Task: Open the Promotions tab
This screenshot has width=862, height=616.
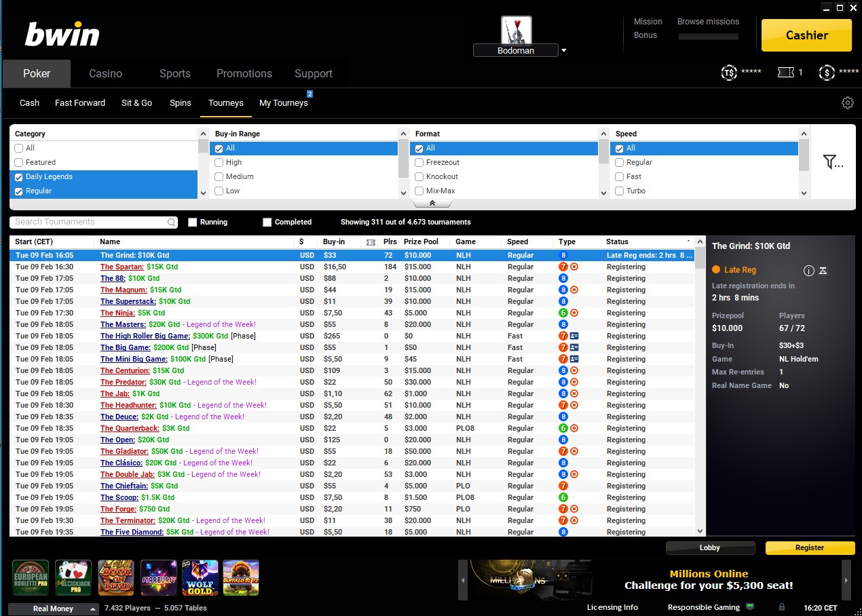Action: tap(244, 74)
